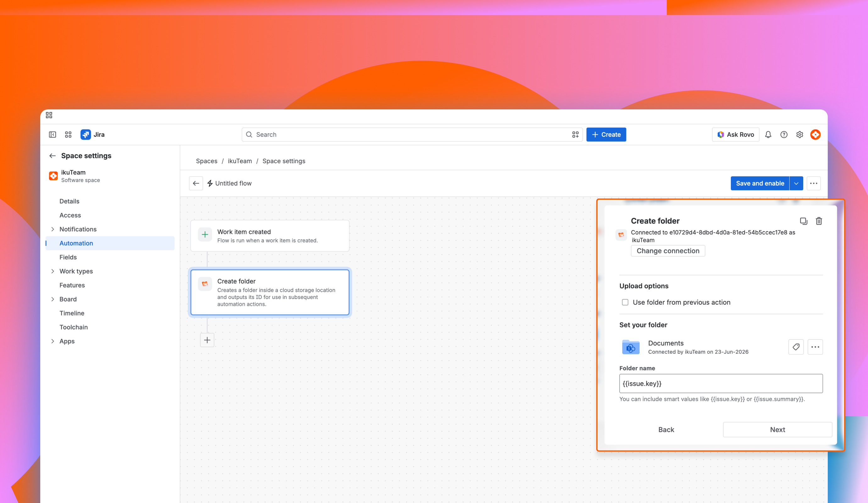Click the Next button
The width and height of the screenshot is (868, 503).
(777, 430)
